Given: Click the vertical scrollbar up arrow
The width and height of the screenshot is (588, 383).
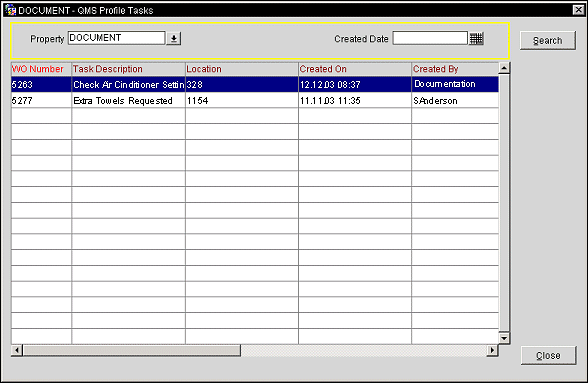Looking at the screenshot, I should [x=504, y=68].
